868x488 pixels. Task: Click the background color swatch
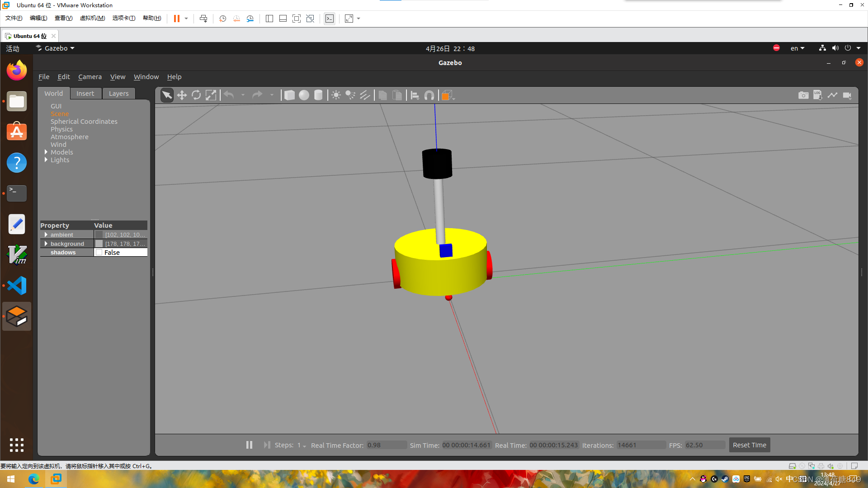99,244
